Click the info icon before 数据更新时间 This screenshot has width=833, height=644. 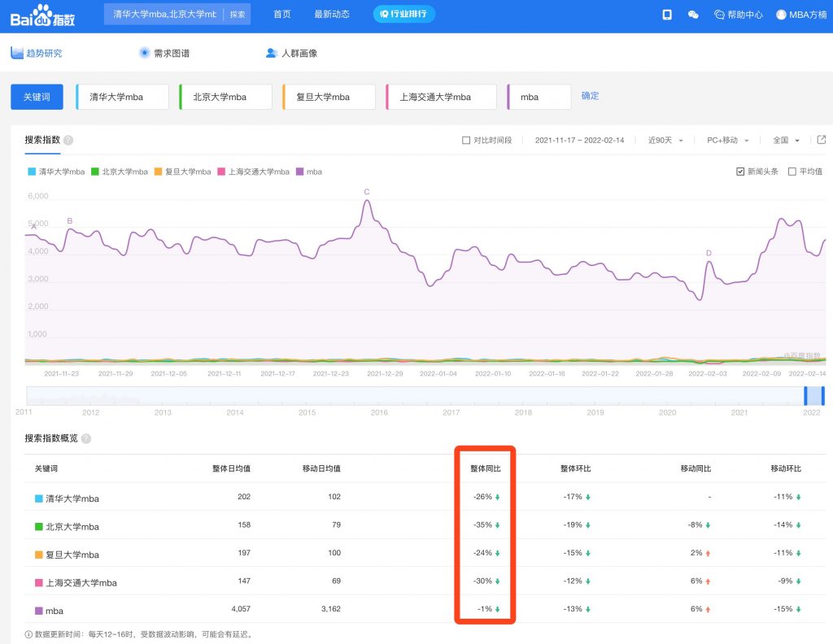pyautogui.click(x=28, y=634)
